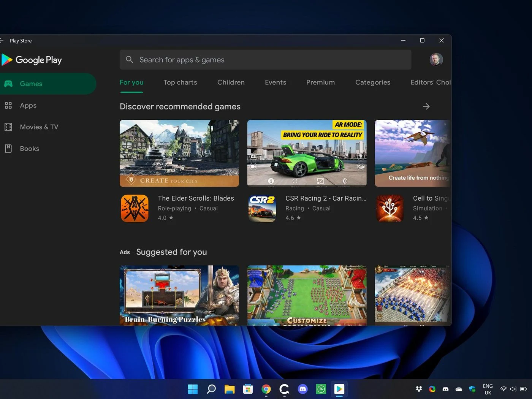
Task: Open The Elder Scrolls: Blades app icon
Action: (135, 208)
